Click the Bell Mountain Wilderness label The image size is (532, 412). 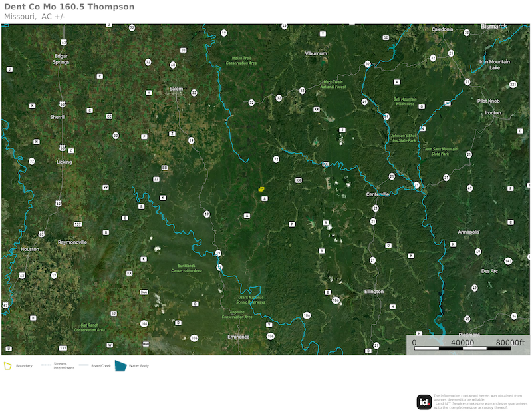pyautogui.click(x=405, y=101)
